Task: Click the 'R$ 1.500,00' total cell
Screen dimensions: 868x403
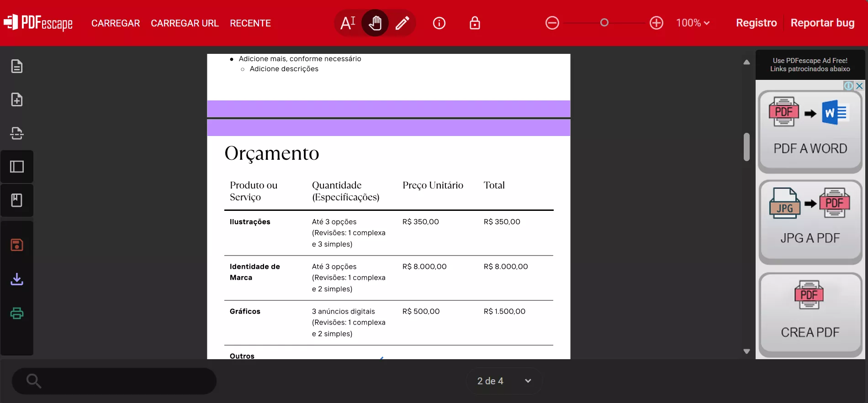Action: [504, 311]
